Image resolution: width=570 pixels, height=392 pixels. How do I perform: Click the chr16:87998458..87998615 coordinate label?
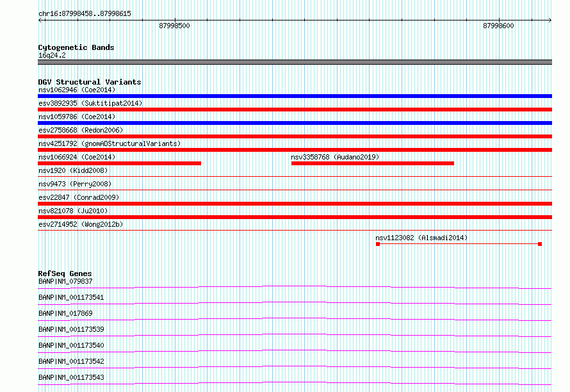[x=85, y=14]
